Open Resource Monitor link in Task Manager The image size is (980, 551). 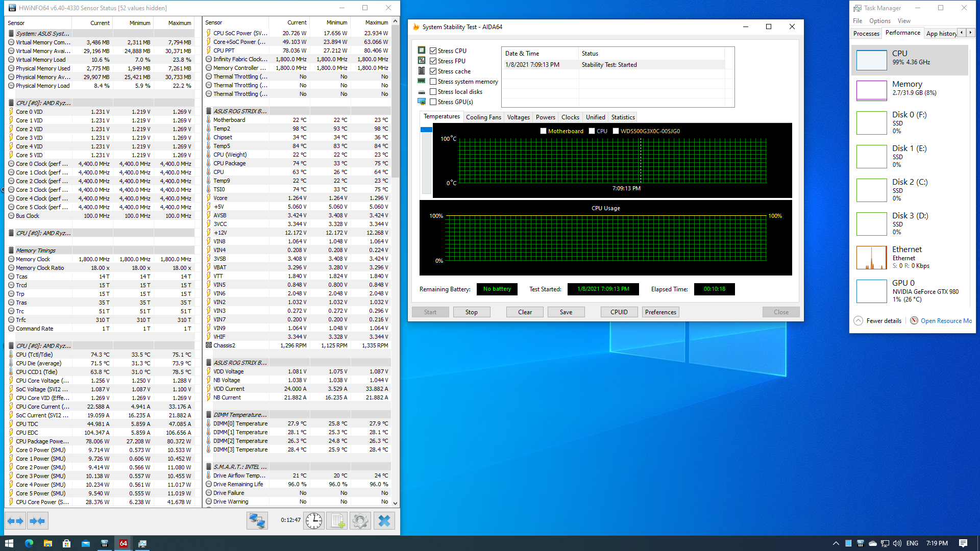click(x=947, y=320)
